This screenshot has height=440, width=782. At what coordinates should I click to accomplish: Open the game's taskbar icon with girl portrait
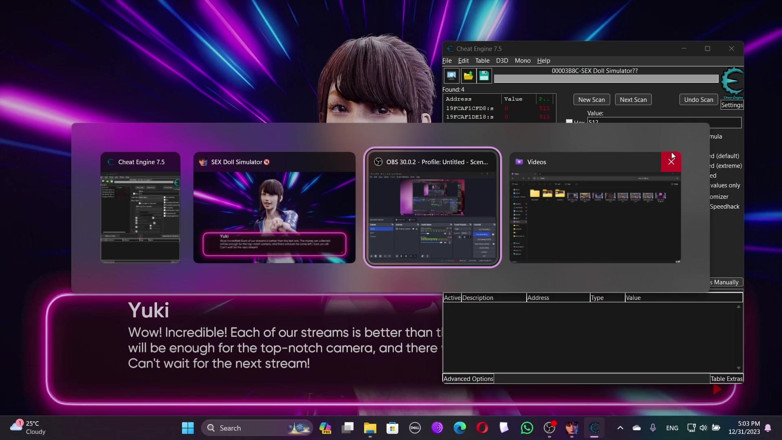tap(572, 428)
